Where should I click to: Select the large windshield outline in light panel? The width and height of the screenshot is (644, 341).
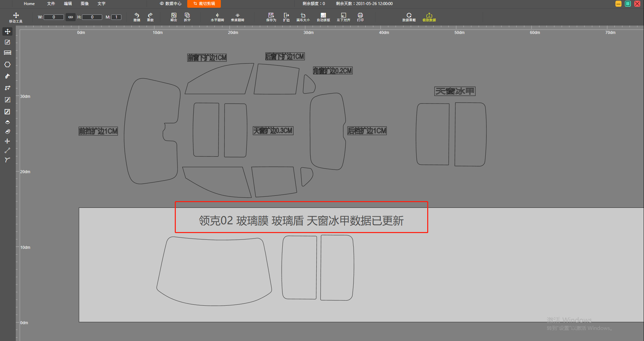214,271
